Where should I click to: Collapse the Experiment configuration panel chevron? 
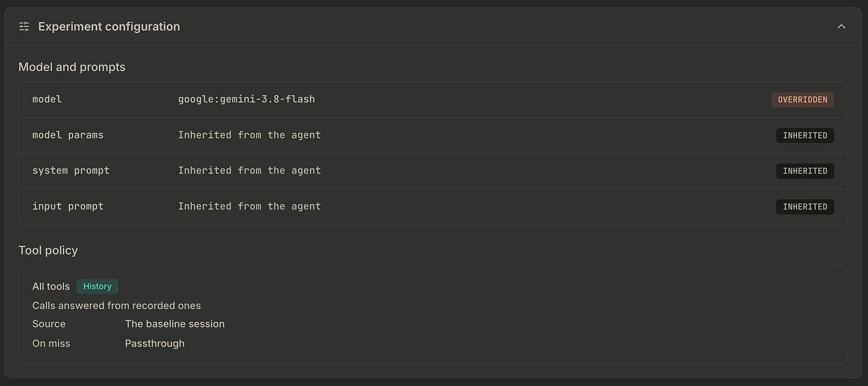pyautogui.click(x=841, y=26)
